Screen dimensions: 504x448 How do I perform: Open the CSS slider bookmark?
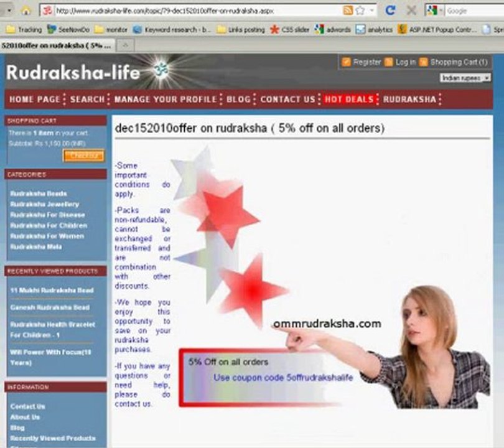coord(289,30)
